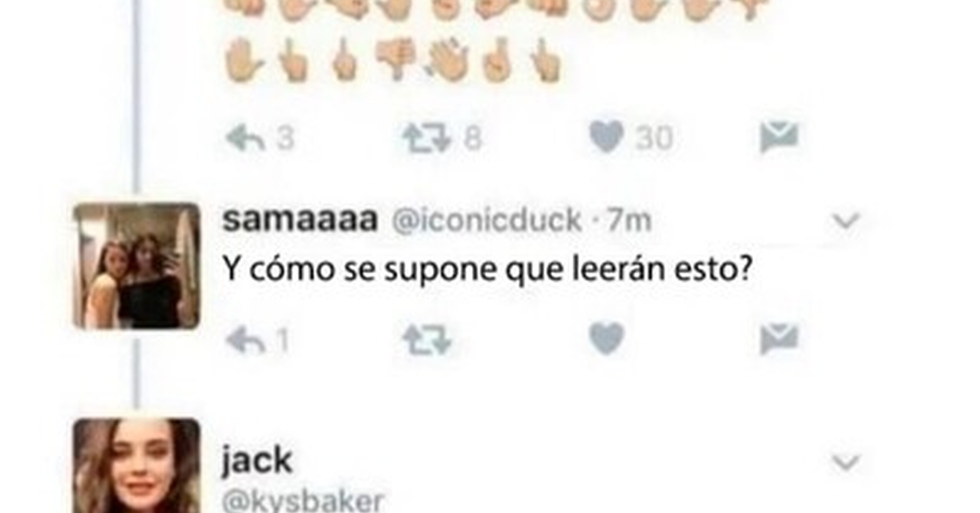Viewport: 980px width, 513px height.
Task: Retweet the emoji tweet with 8 retweets
Action: click(427, 138)
